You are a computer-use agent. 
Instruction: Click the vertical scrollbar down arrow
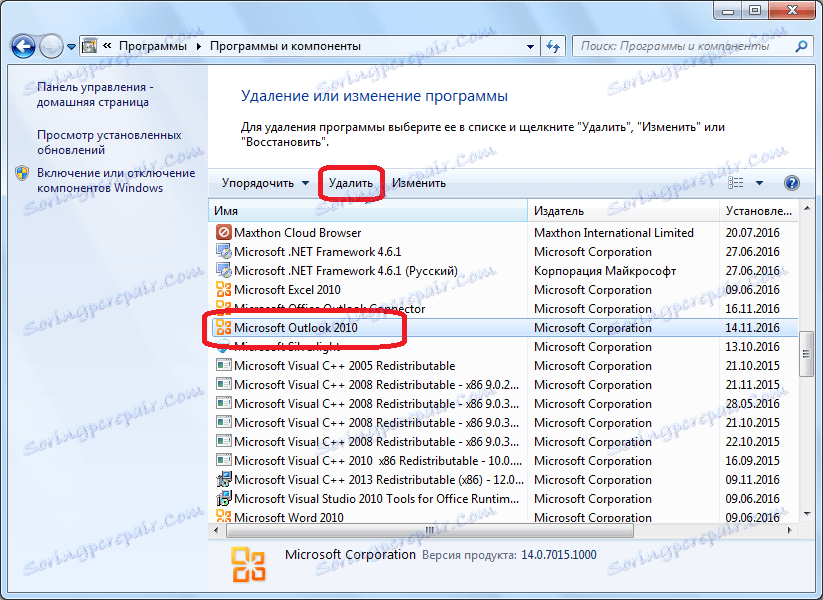click(x=806, y=514)
